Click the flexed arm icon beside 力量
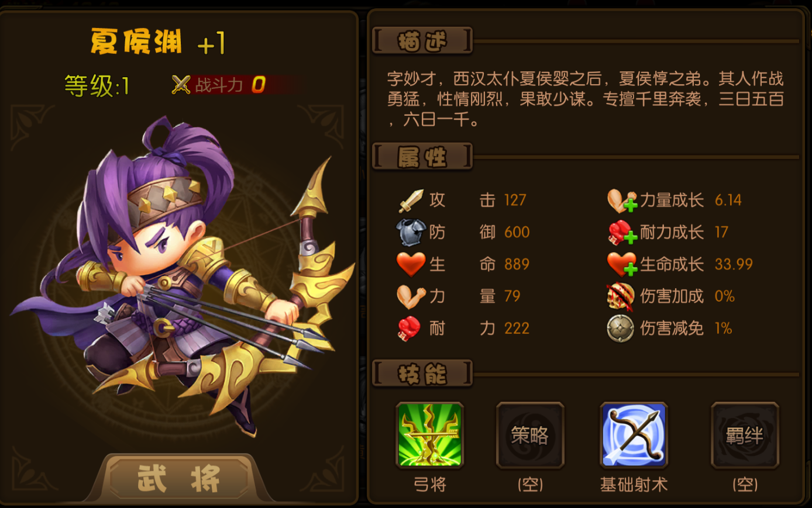Viewport: 812px width, 508px height. click(411, 296)
